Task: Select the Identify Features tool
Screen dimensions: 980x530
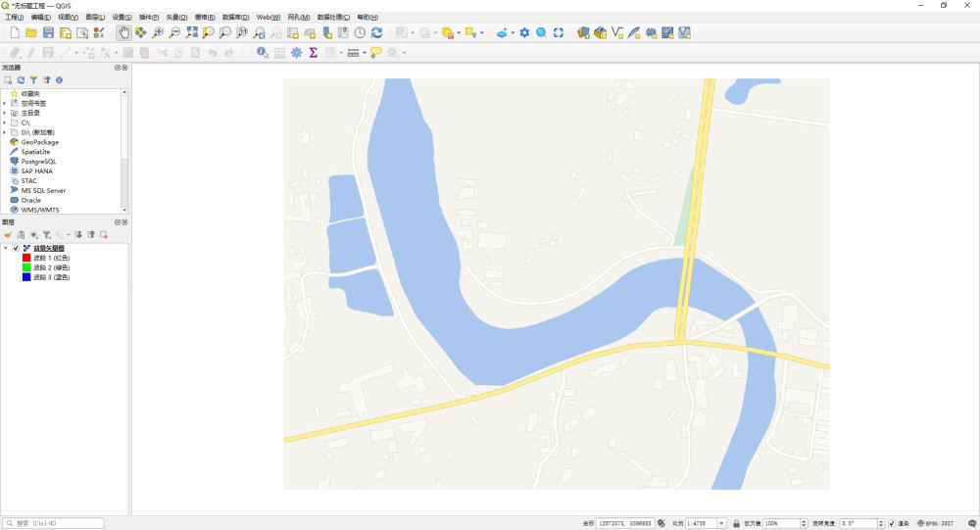Action: point(263,53)
